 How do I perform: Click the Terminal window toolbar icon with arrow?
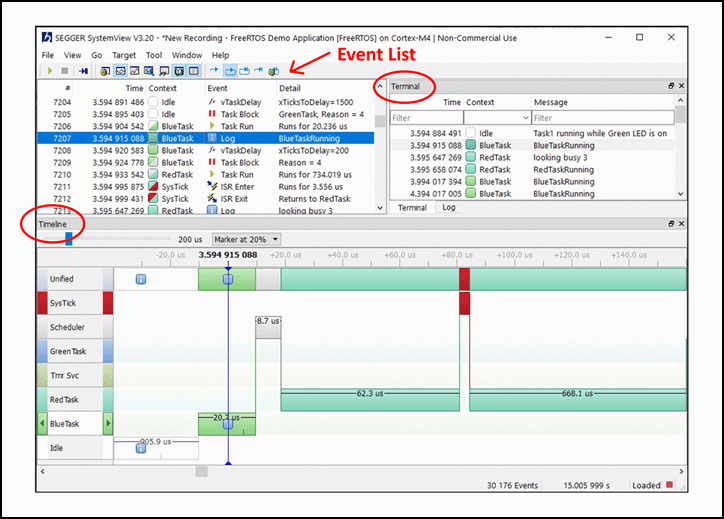(164, 71)
